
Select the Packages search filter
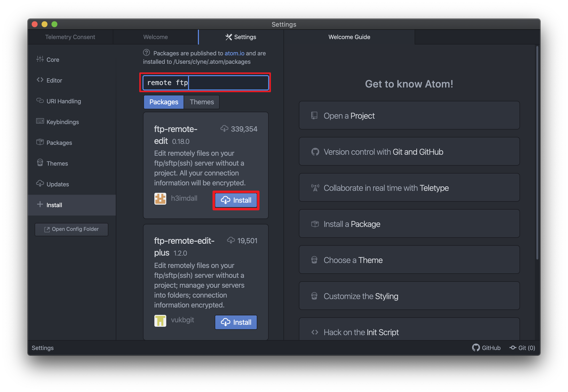164,102
